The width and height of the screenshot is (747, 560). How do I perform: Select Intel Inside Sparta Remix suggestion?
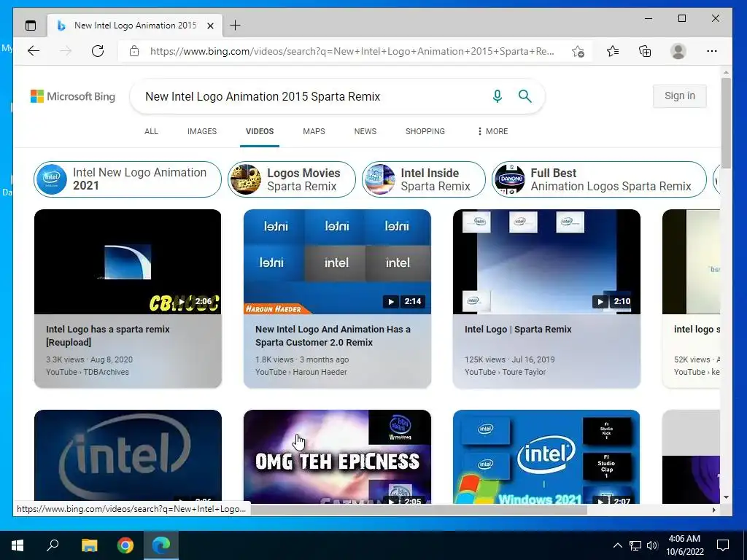pos(424,179)
